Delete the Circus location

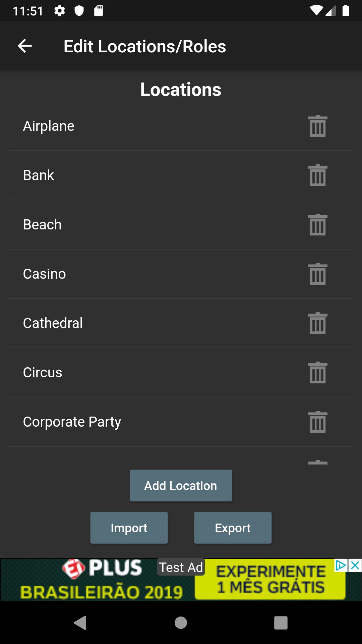(x=318, y=373)
